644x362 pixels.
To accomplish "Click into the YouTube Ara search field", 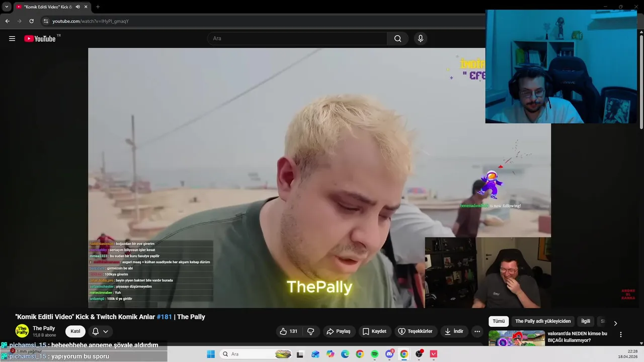I will pos(297,39).
